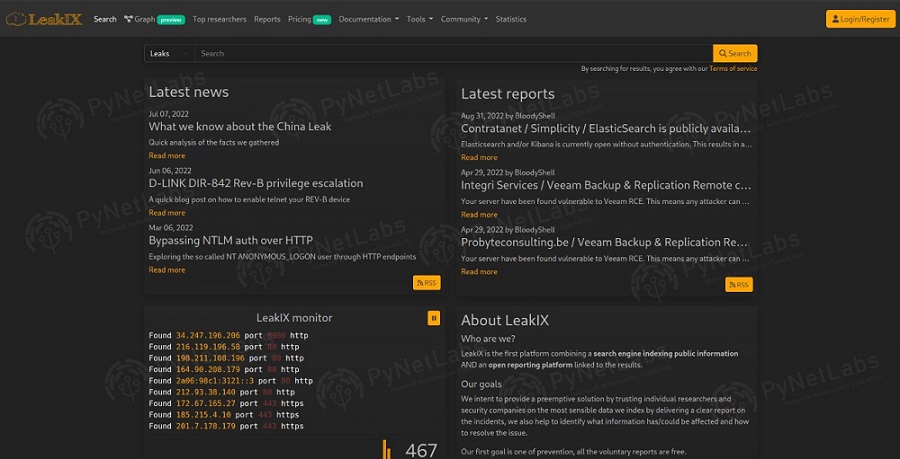Click IP 164.90.208.179 in monitor

point(208,369)
